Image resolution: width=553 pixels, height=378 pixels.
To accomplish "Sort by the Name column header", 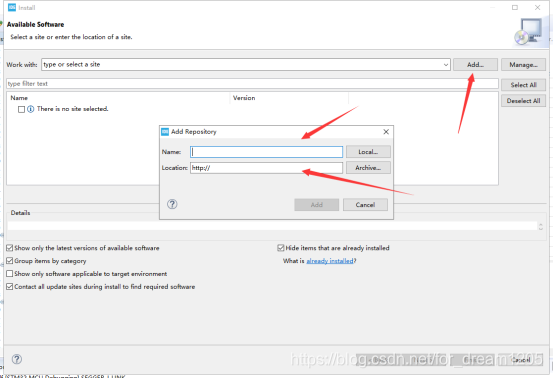I will coord(19,98).
